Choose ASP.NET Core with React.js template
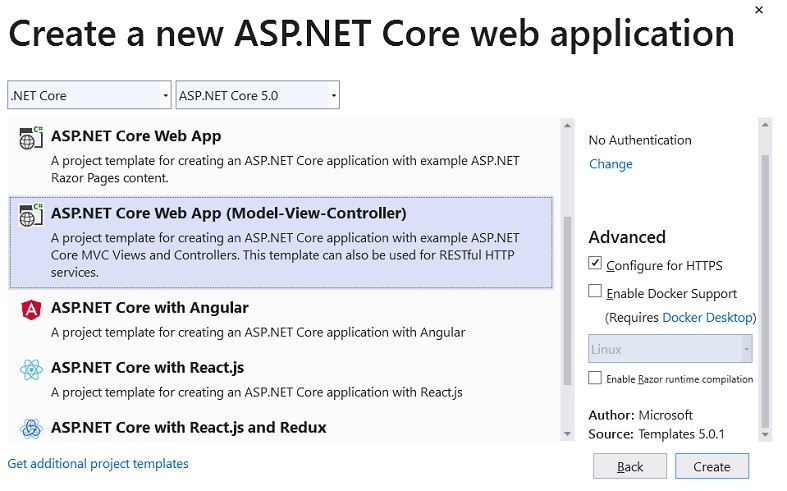This screenshot has width=787, height=491. (x=281, y=379)
